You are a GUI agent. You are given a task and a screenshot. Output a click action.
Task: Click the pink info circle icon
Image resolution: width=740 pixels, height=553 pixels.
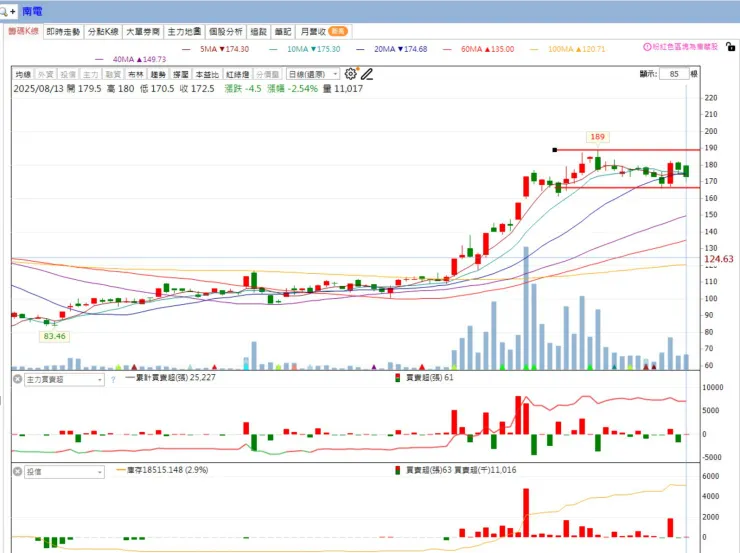click(647, 47)
